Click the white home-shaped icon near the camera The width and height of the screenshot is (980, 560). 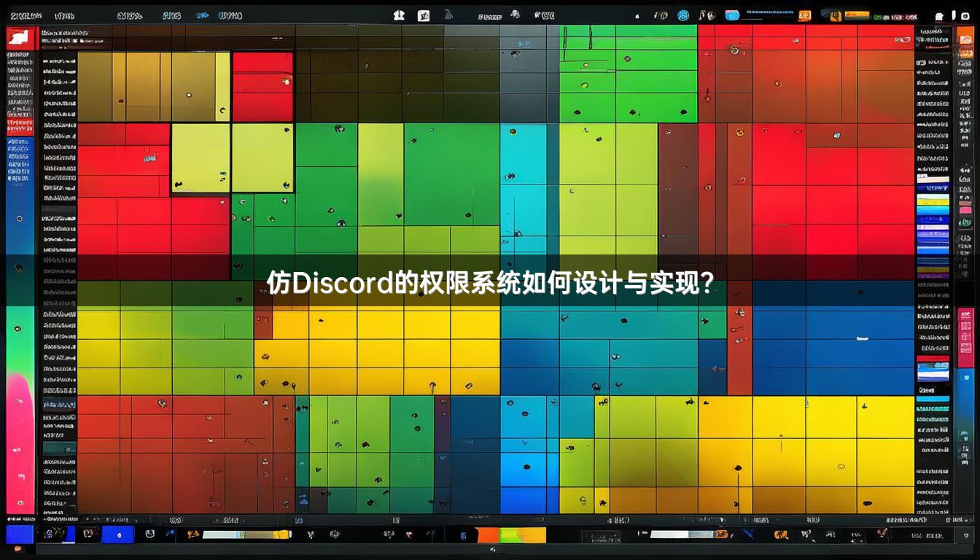pyautogui.click(x=939, y=16)
